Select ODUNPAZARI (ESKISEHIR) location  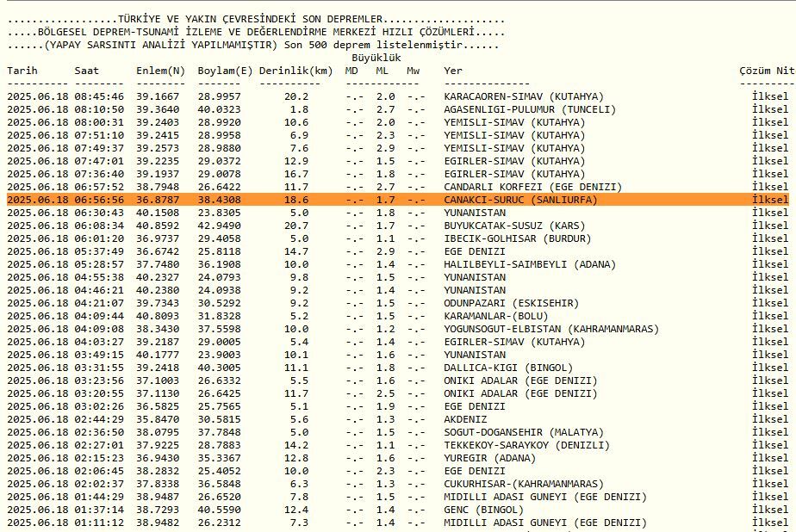pyautogui.click(x=511, y=303)
